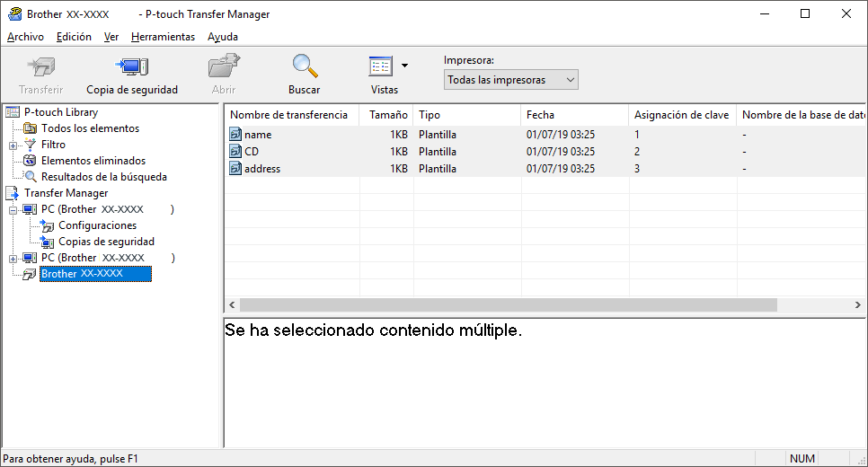
Task: Expand the second PC (Brother) node
Action: (13, 259)
